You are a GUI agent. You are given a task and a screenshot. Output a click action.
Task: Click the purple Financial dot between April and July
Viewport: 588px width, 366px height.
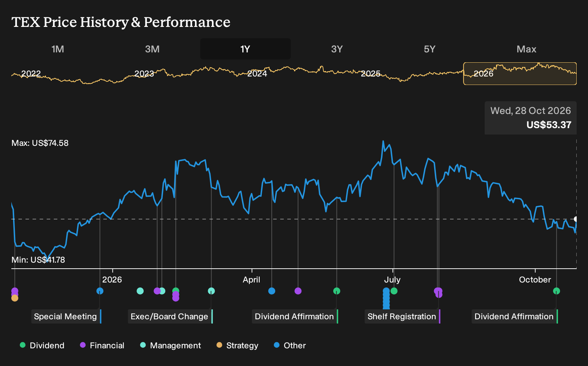pyautogui.click(x=298, y=291)
